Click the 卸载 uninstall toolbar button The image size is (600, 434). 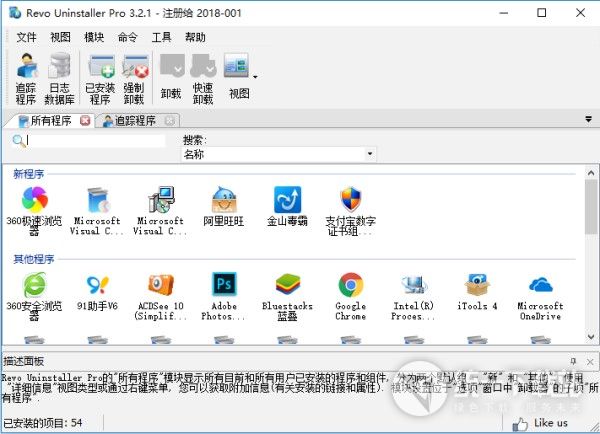click(x=171, y=77)
